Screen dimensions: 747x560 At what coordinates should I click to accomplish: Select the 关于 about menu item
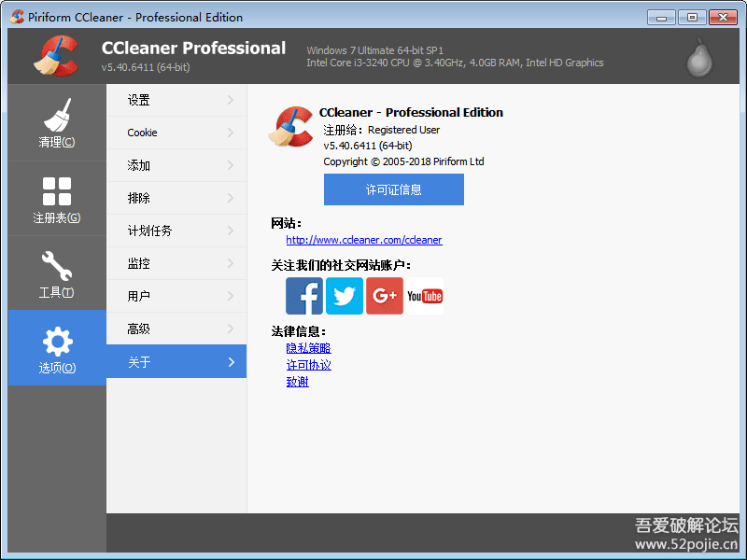176,361
